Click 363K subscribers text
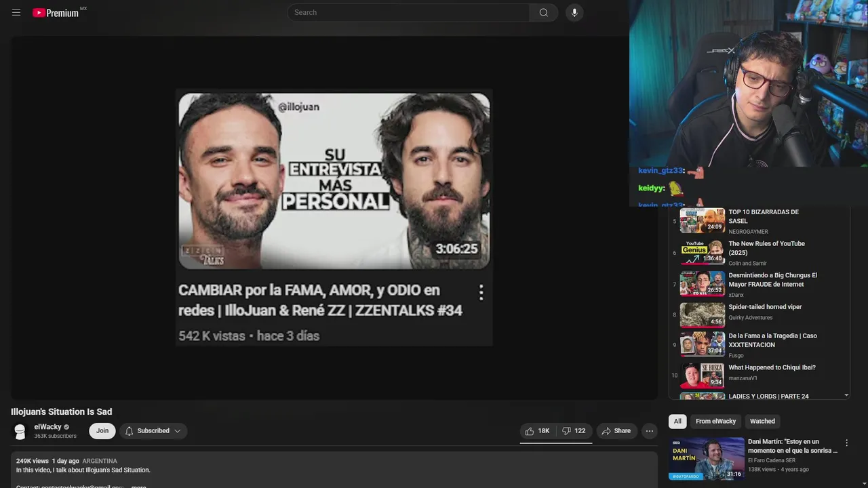Image resolution: width=868 pixels, height=488 pixels. [55, 436]
